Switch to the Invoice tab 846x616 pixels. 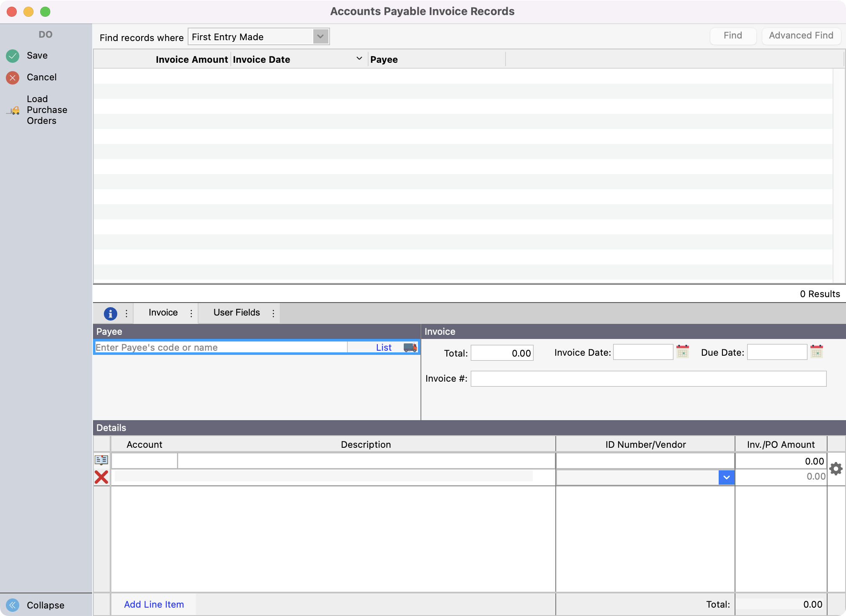[x=163, y=313]
